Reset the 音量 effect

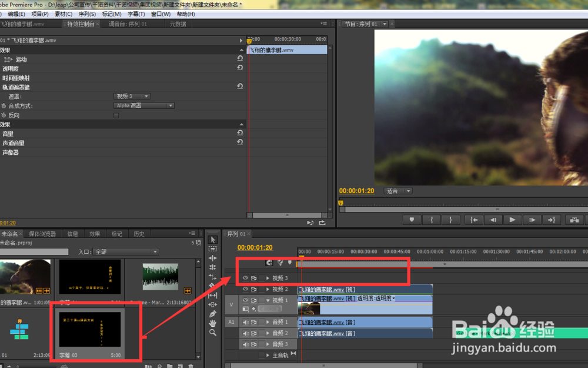[240, 133]
